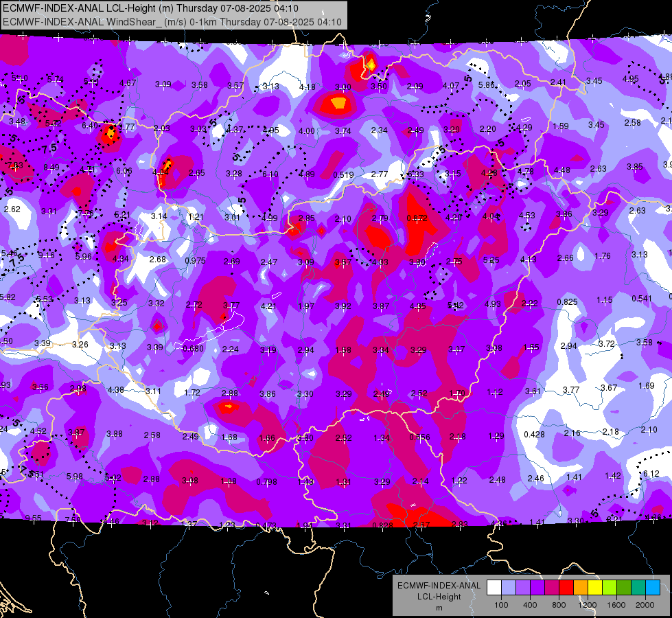
Task: Click the teal legend swatch before 2000
Action: click(638, 588)
